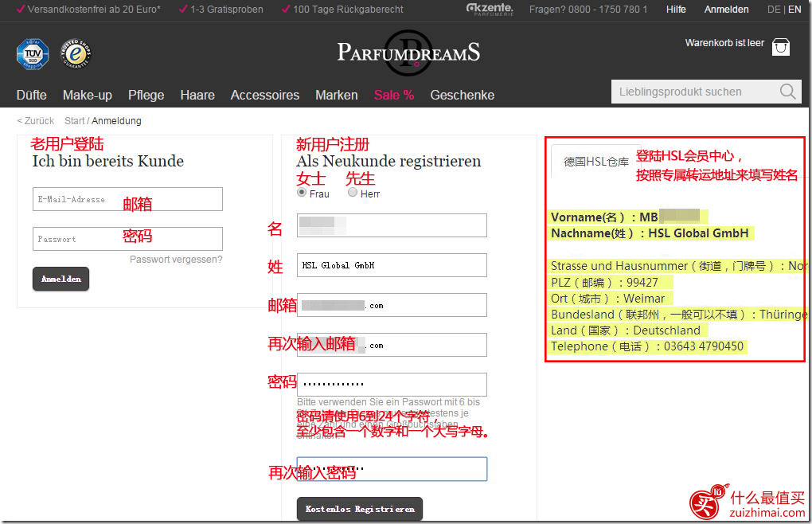Click the Anmeldung breadcrumb text

(116, 120)
